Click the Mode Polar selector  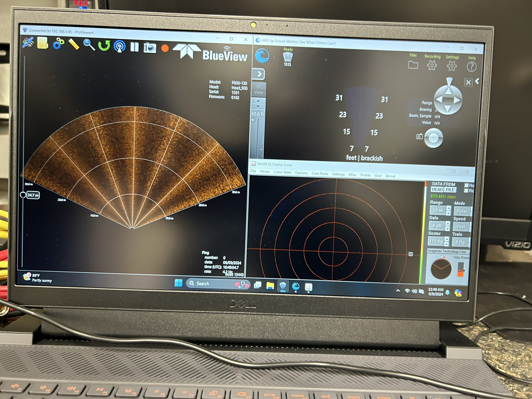click(x=462, y=211)
